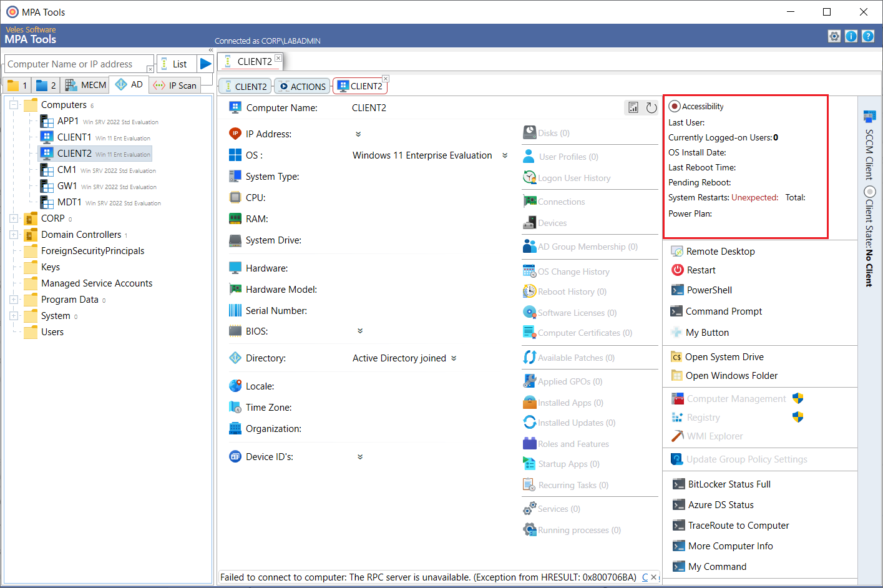Run Azure DS Status command

(713, 505)
